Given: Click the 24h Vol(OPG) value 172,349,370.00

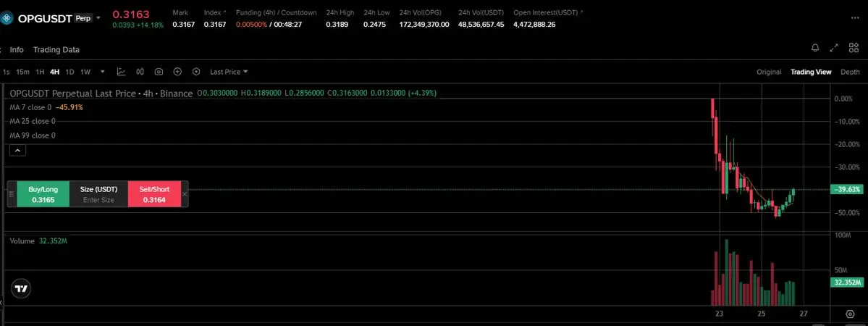Looking at the screenshot, I should pos(425,25).
